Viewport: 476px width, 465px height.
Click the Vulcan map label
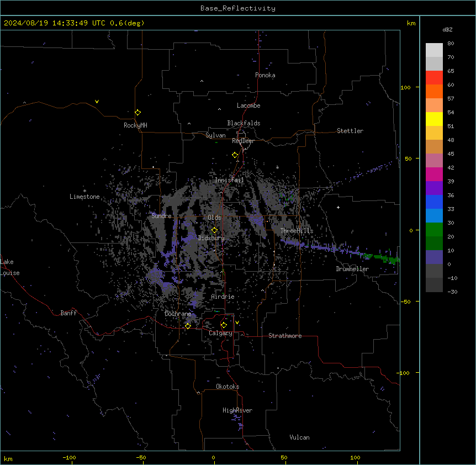tap(299, 437)
